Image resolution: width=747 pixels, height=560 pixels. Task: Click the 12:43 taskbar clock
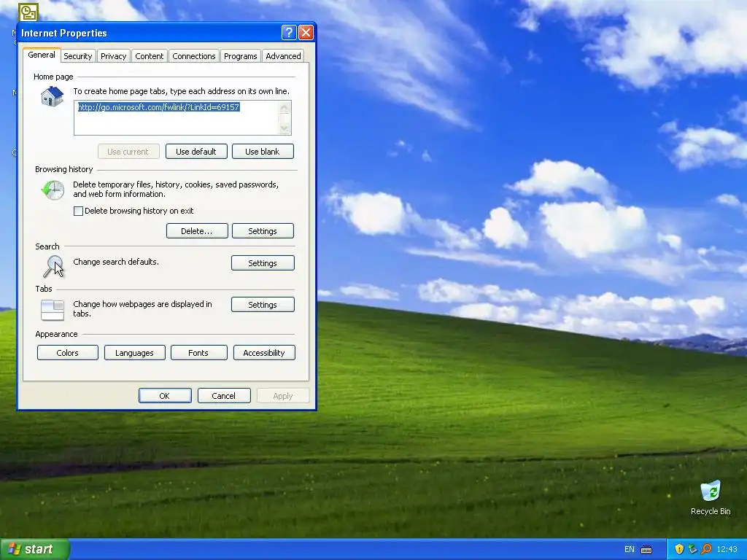(x=727, y=550)
